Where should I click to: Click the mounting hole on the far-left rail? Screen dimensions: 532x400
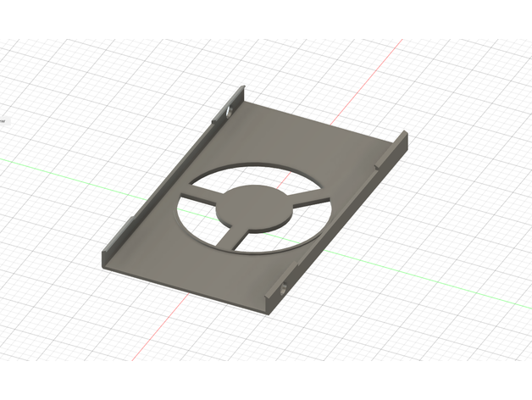click(229, 112)
